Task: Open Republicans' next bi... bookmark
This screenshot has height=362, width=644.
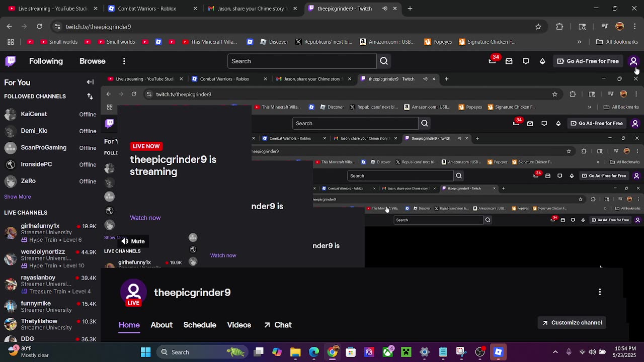Action: (x=324, y=42)
